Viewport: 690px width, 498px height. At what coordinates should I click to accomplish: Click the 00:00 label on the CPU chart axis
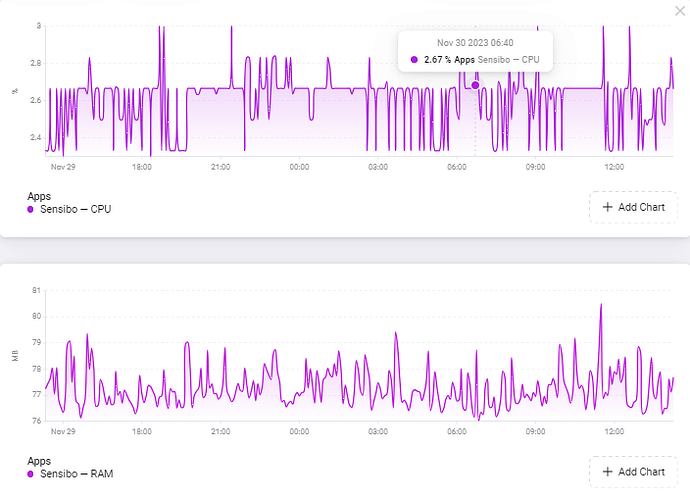click(299, 167)
